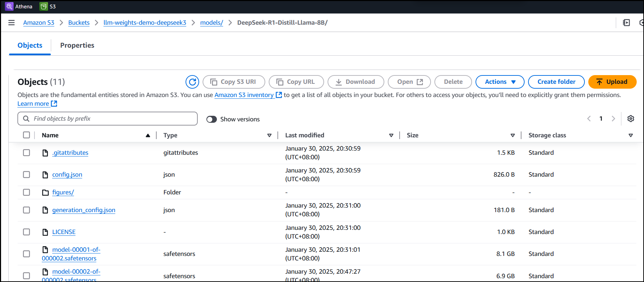Viewport: 644px width, 282px height.
Task: Toggle Show versions switch
Action: point(212,119)
